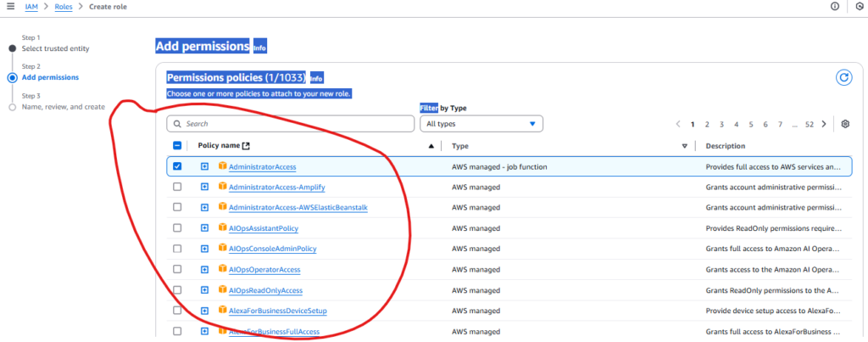Click the Type column header
The height and width of the screenshot is (342, 868).
(460, 146)
